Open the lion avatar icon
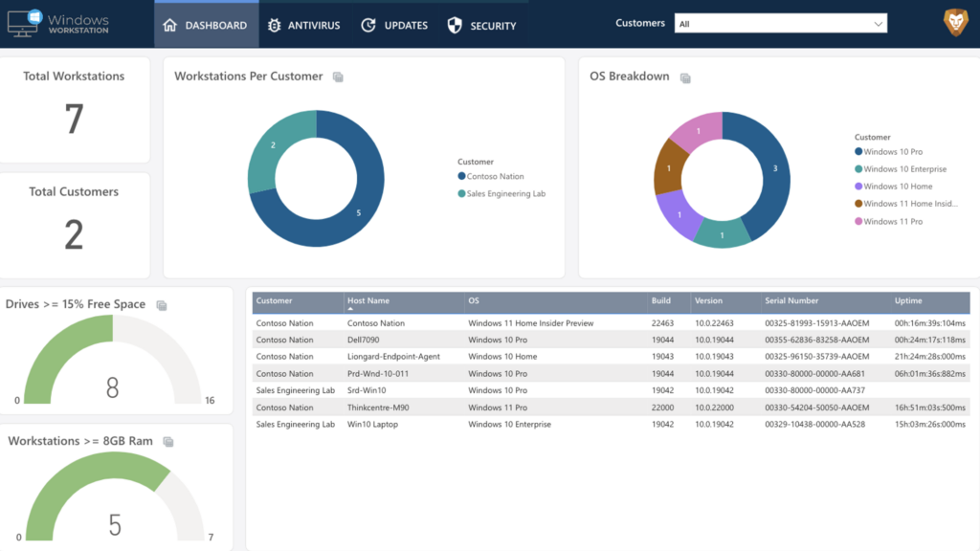Screen dimensions: 980x551 [956, 23]
